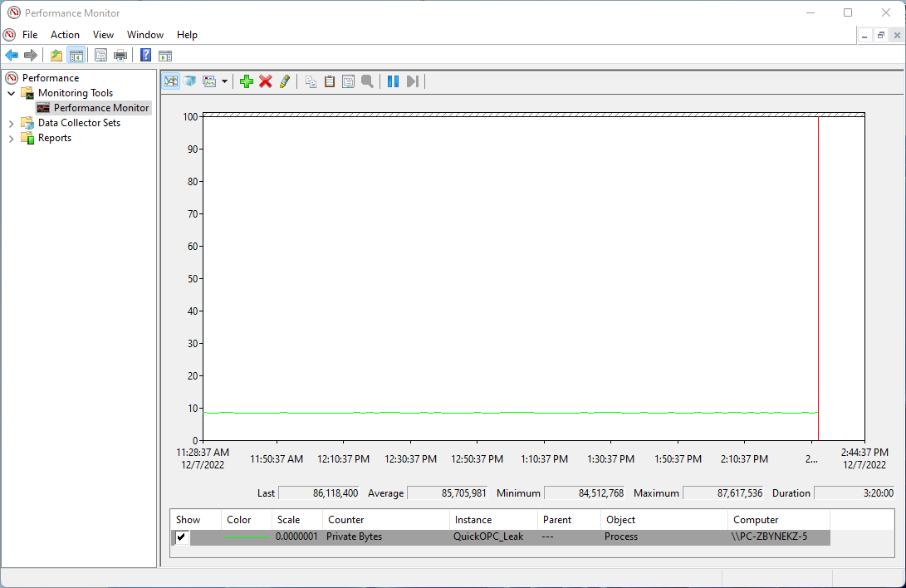Screen dimensions: 906x588
Task: Paste the counter list using clipboard icon
Action: (329, 81)
